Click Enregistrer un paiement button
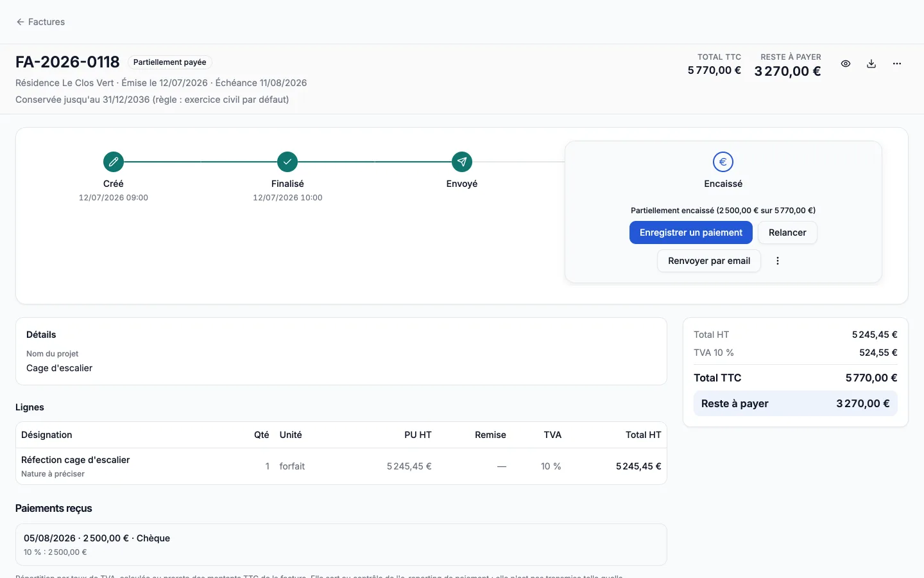924x578 pixels. tap(691, 232)
